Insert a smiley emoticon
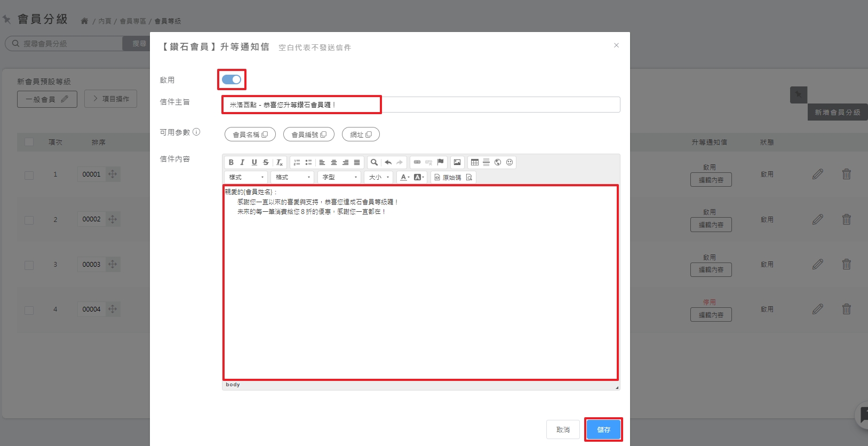This screenshot has width=868, height=446. click(509, 162)
